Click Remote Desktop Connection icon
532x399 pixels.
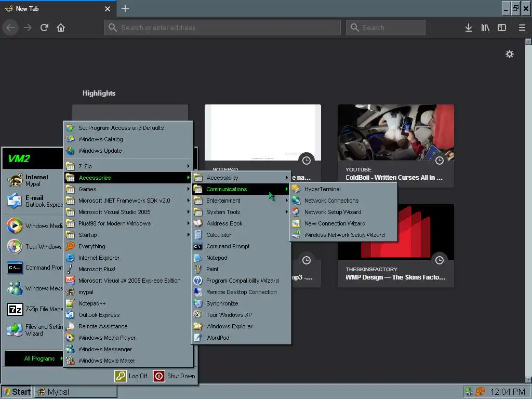pyautogui.click(x=198, y=292)
